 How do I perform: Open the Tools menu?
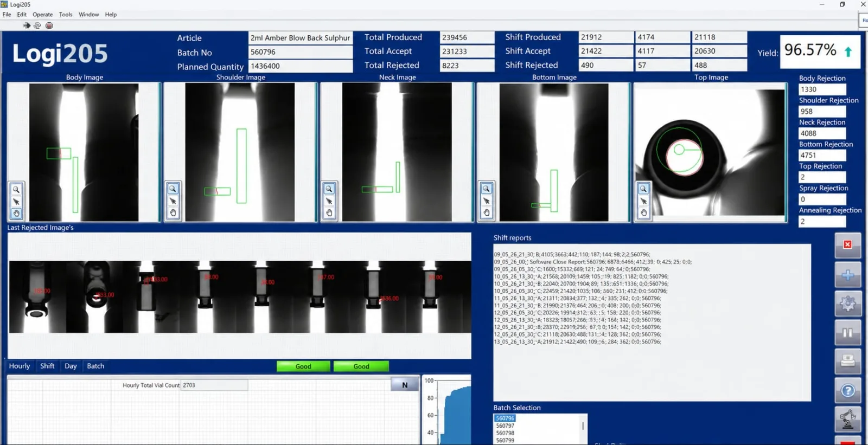click(66, 15)
